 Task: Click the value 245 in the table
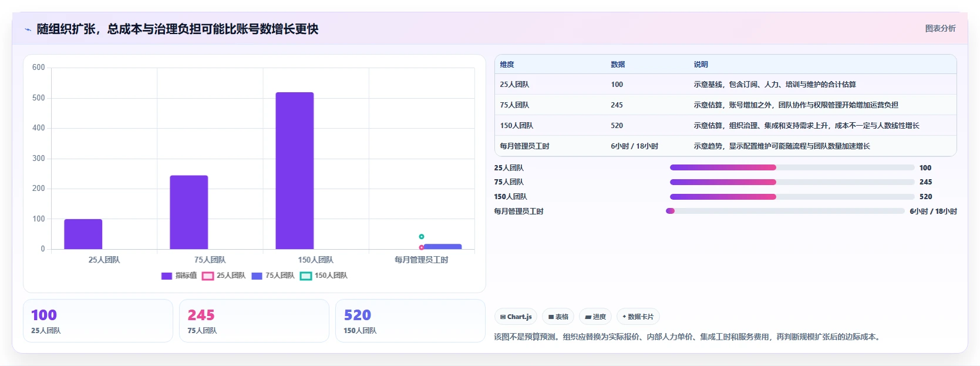pos(617,105)
